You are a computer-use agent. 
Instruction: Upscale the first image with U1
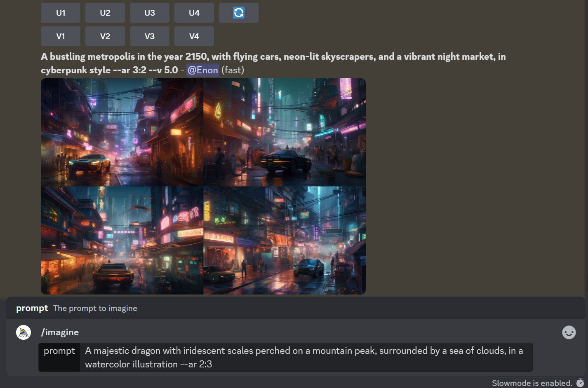(x=61, y=13)
